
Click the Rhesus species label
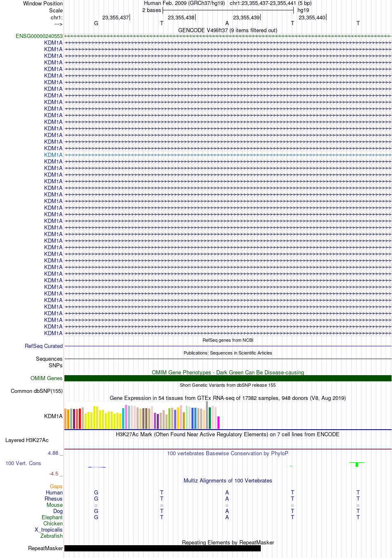click(x=54, y=499)
